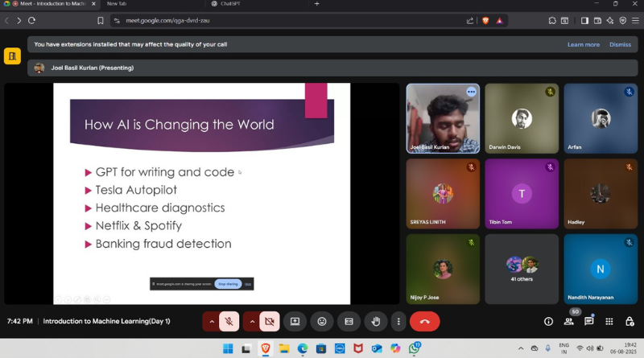Open the emoji reactions button
This screenshot has height=358, width=644.
(321, 322)
